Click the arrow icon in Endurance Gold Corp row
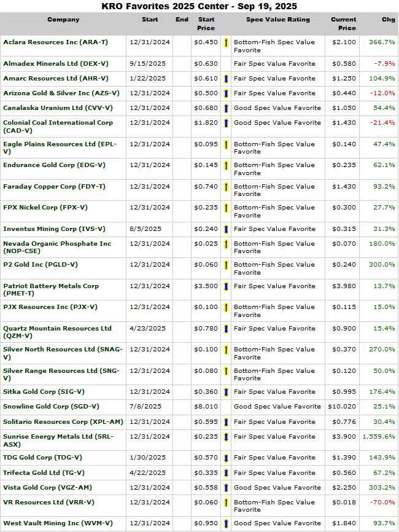399x532 pixels. tap(226, 166)
